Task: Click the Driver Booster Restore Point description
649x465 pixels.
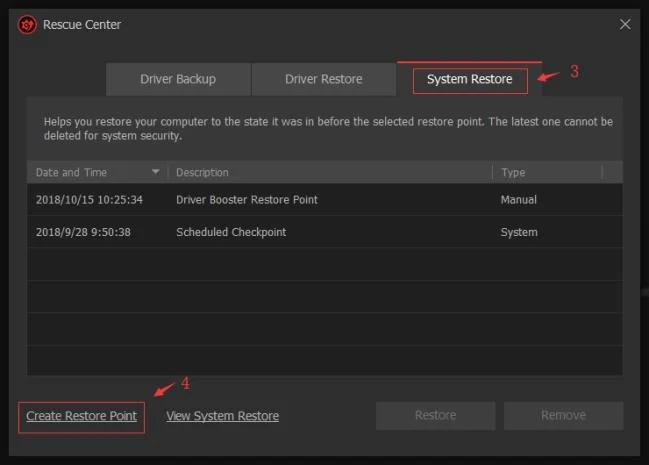Action: point(247,200)
